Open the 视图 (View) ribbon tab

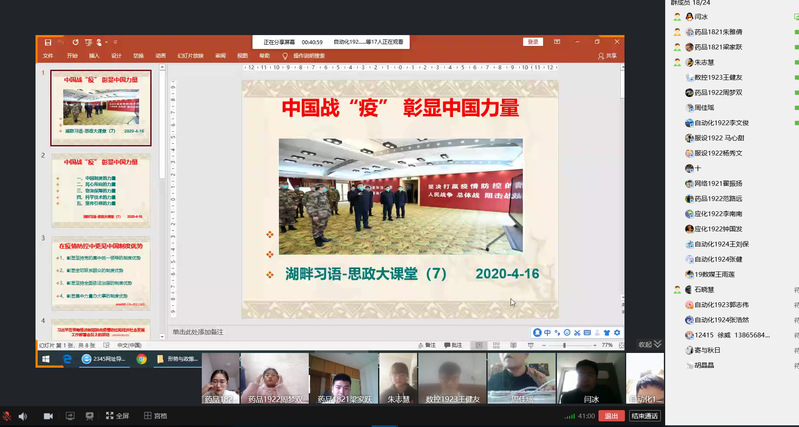(242, 56)
